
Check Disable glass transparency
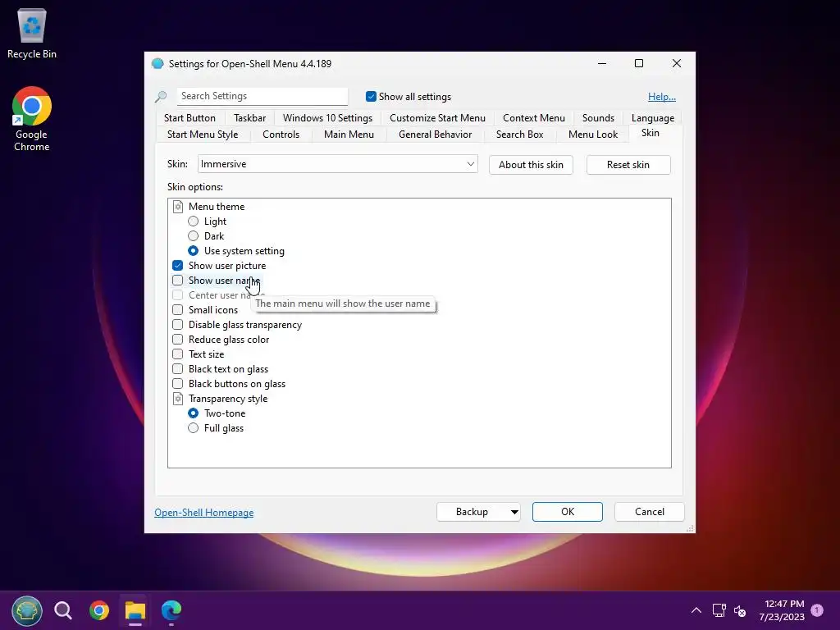tap(178, 325)
